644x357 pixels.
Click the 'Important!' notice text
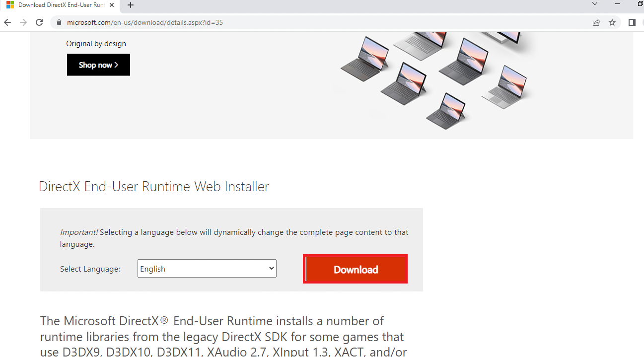point(234,238)
